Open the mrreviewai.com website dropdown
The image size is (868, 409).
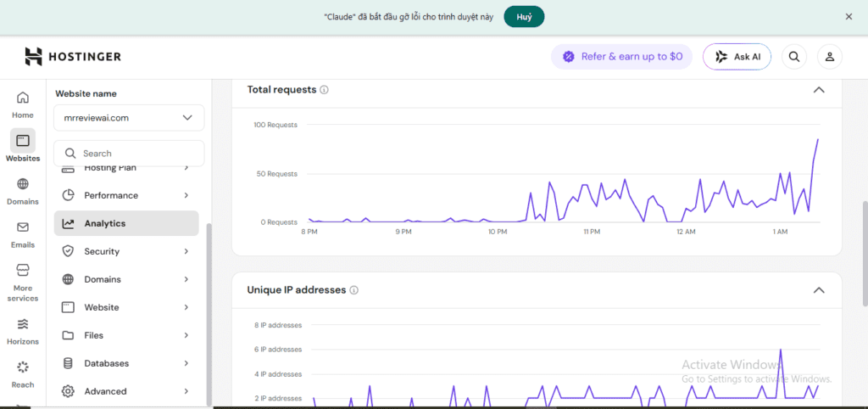[x=129, y=117]
